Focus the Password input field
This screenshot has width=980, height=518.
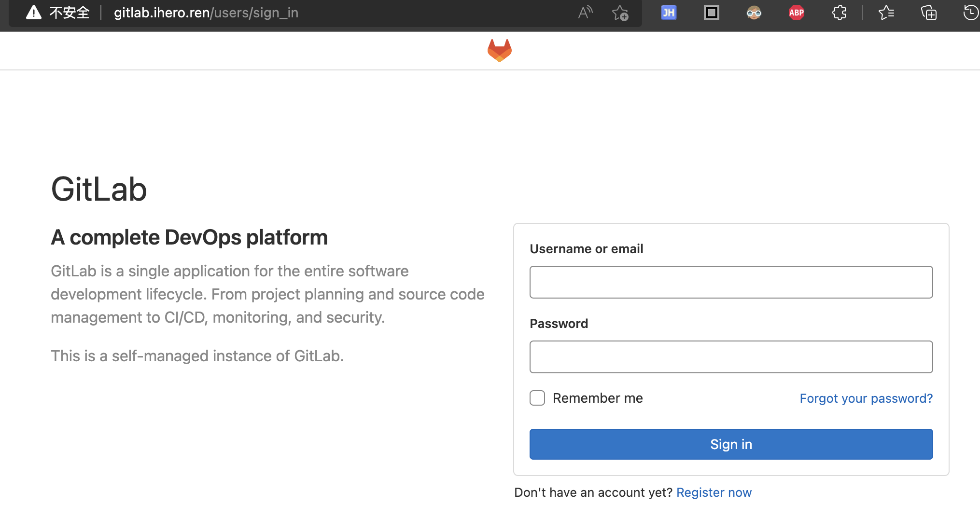[731, 357]
